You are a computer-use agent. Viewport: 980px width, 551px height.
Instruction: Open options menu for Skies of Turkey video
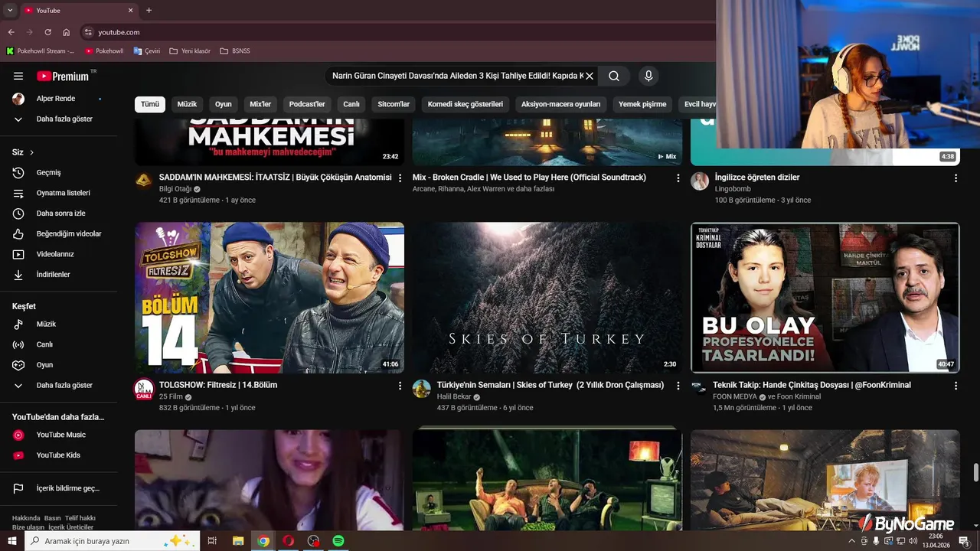(x=678, y=386)
